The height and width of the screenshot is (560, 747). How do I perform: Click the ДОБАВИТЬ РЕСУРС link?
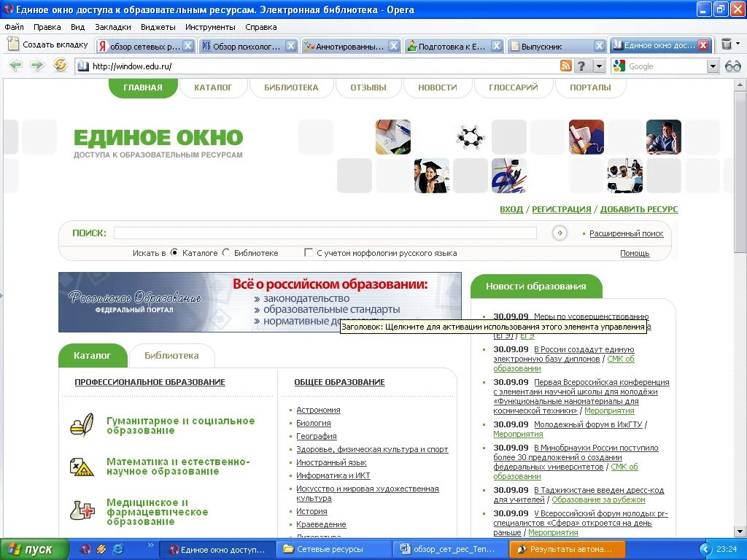pyautogui.click(x=639, y=209)
